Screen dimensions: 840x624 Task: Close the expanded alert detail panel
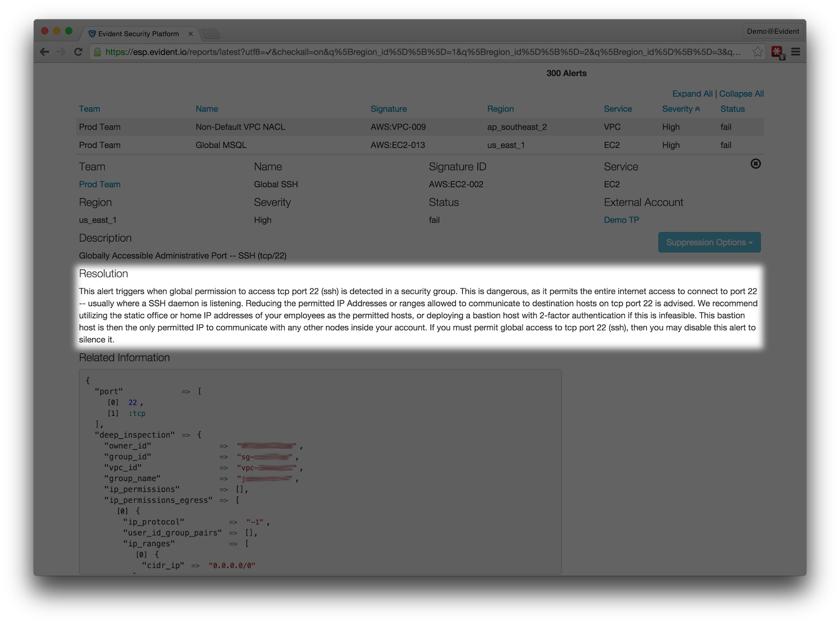[x=755, y=164]
